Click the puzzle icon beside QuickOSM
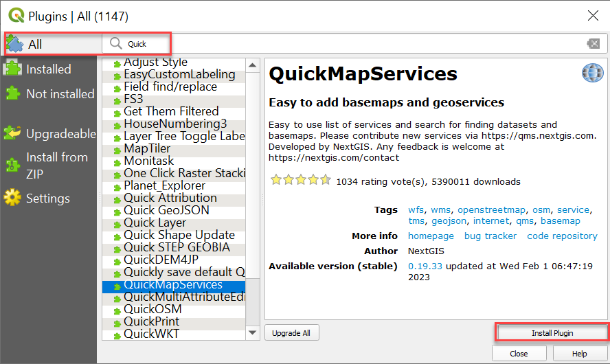Image resolution: width=610 pixels, height=364 pixels. pos(116,310)
